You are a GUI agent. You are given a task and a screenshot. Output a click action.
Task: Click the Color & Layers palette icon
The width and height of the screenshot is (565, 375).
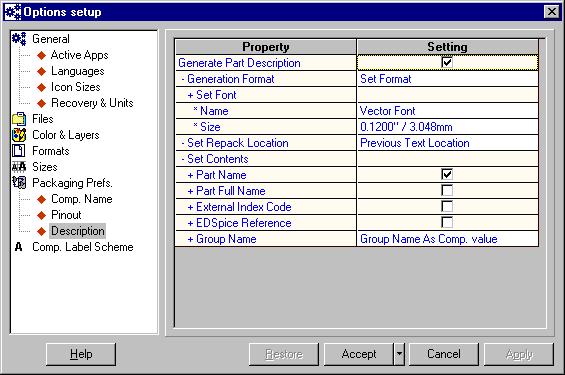click(19, 135)
